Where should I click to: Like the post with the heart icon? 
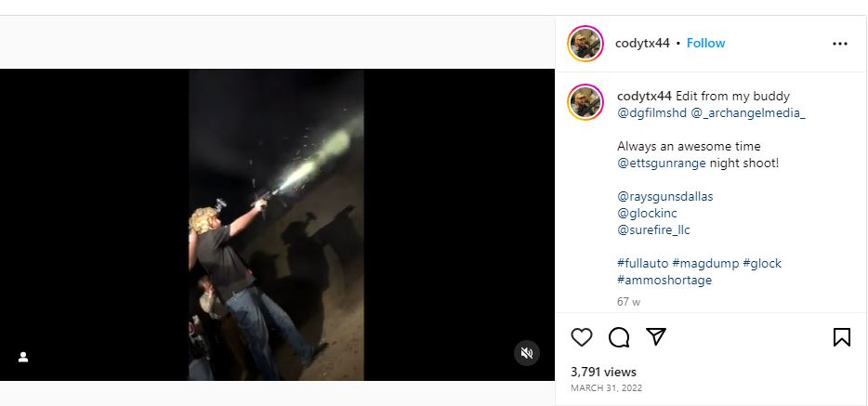[x=582, y=337]
